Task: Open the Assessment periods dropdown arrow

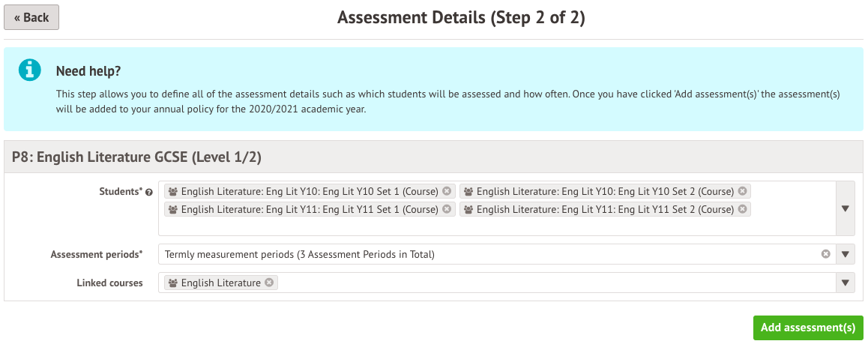Action: point(846,255)
